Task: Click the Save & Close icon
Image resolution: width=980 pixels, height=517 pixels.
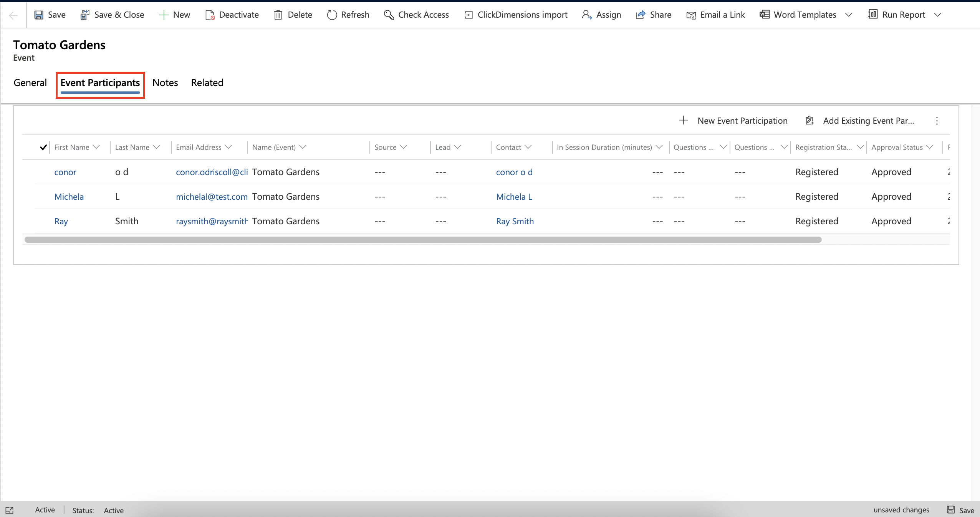Action: point(84,15)
